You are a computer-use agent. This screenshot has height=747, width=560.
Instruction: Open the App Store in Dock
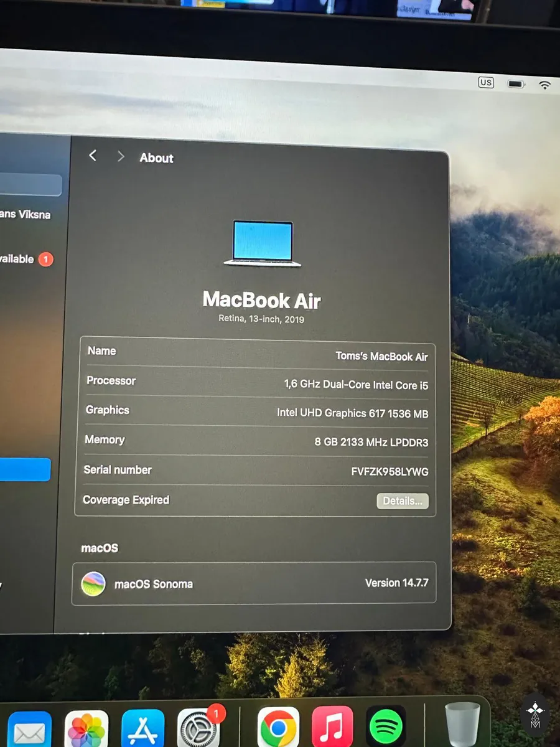point(143,729)
